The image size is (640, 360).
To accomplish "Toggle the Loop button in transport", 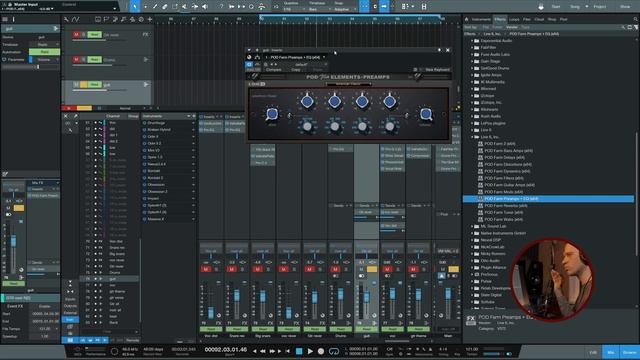I will 334,351.
